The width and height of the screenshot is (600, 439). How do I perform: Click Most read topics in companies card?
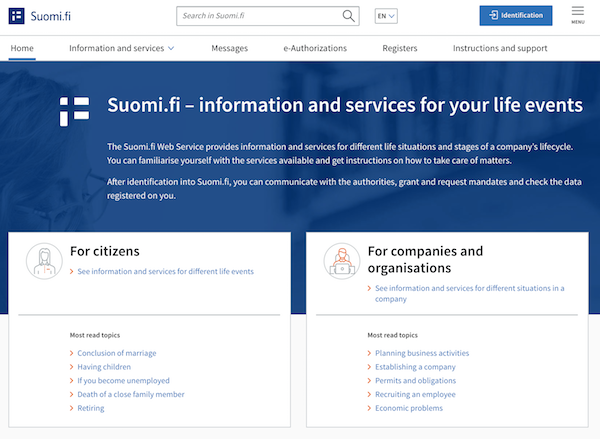coord(393,335)
